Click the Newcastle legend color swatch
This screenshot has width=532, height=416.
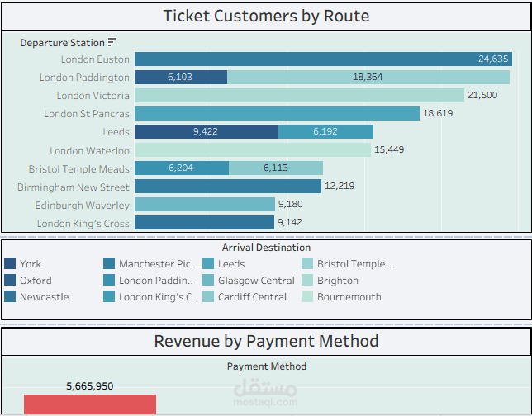tap(10, 297)
